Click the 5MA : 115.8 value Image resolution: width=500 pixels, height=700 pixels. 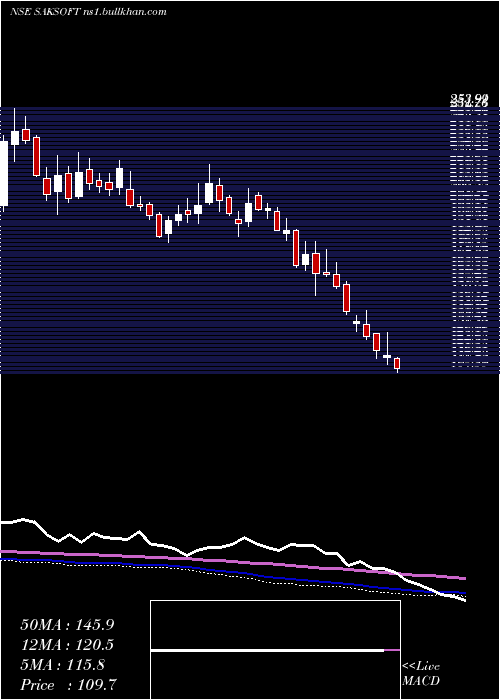[x=63, y=665]
